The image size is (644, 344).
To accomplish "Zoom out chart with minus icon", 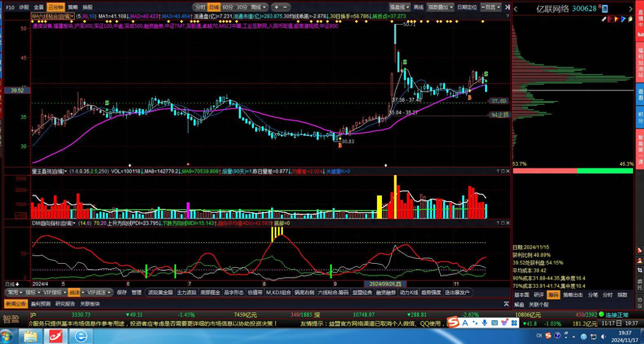I will (x=285, y=7).
